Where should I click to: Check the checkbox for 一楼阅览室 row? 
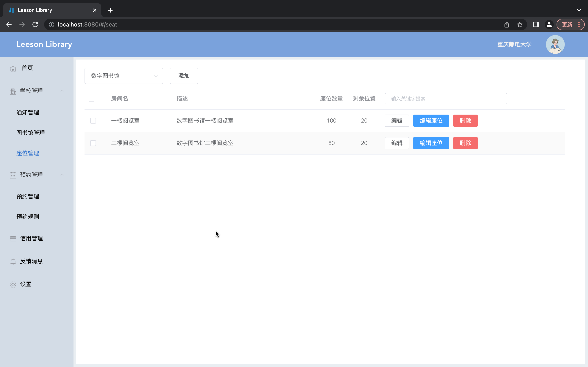(93, 120)
